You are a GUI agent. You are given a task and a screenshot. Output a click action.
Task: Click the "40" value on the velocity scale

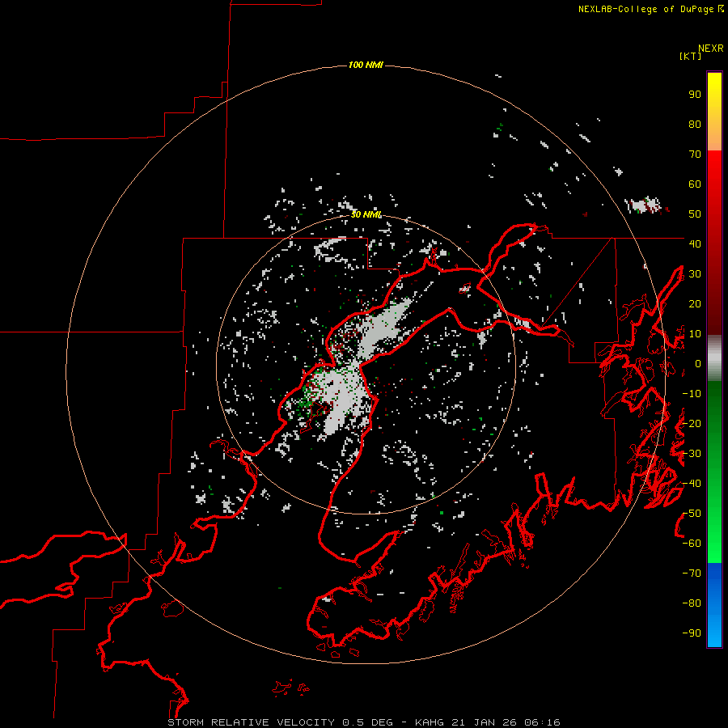coord(695,243)
